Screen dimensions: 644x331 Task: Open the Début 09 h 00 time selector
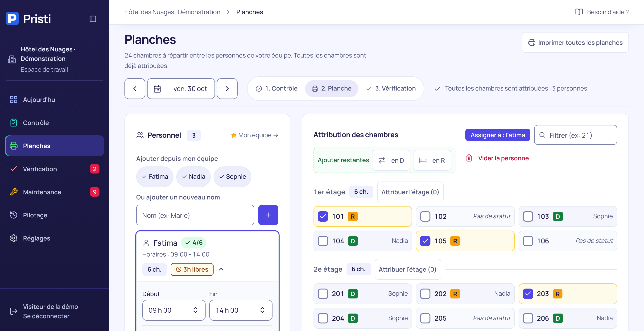(174, 310)
